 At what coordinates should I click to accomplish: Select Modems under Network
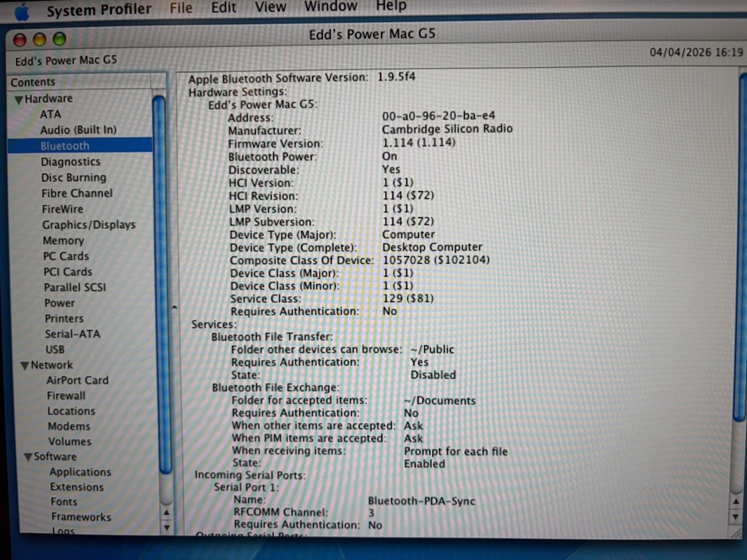click(x=69, y=426)
